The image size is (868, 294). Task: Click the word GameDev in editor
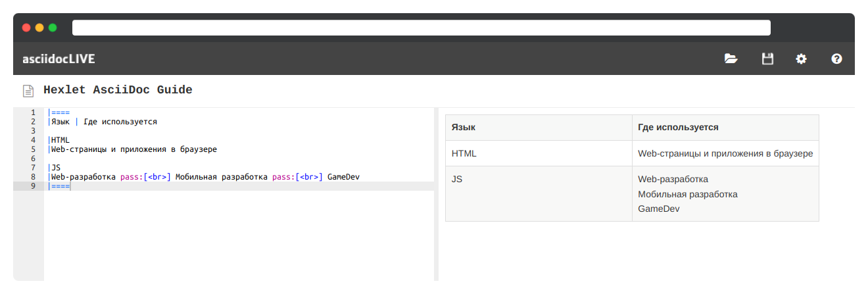pos(343,177)
